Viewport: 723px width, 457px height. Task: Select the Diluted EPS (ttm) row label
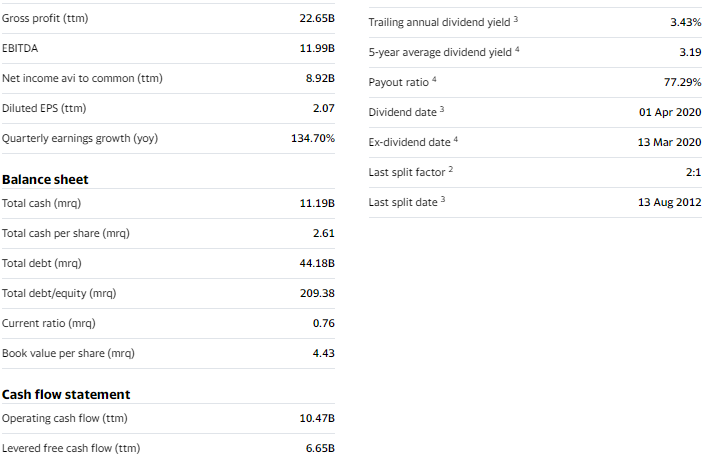click(x=44, y=108)
